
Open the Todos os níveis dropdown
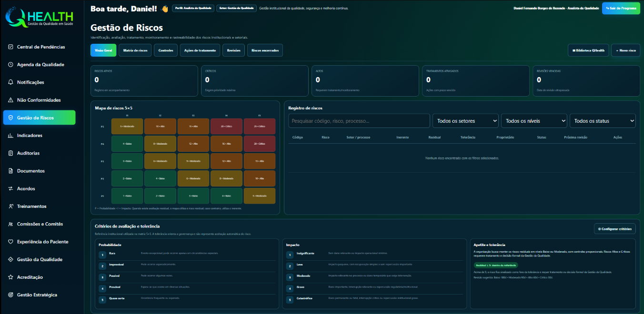(x=534, y=121)
